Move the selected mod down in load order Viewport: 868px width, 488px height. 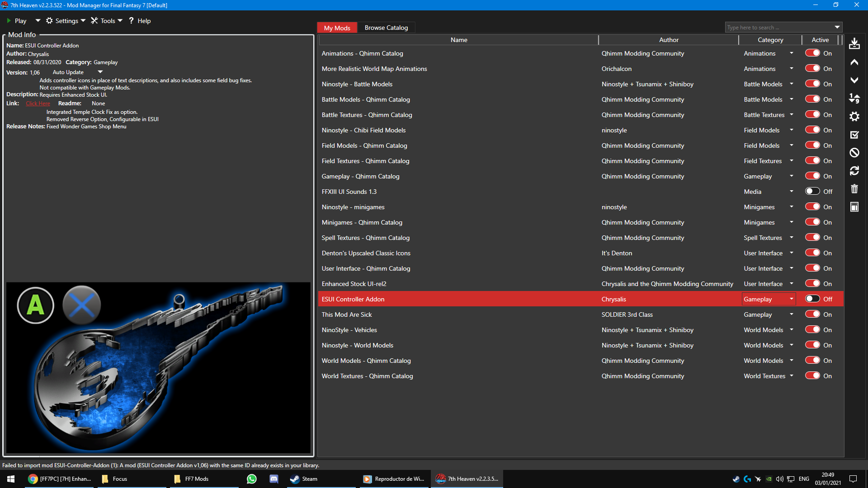click(854, 80)
